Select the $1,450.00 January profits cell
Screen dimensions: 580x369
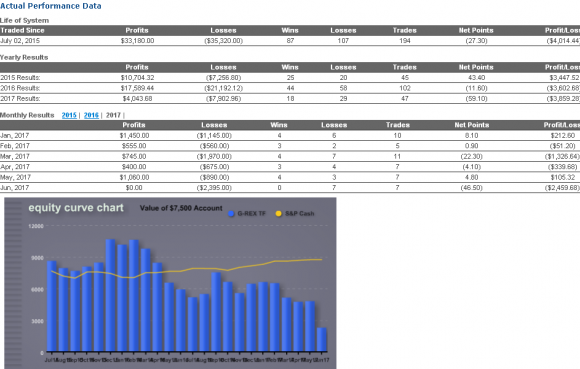click(134, 136)
